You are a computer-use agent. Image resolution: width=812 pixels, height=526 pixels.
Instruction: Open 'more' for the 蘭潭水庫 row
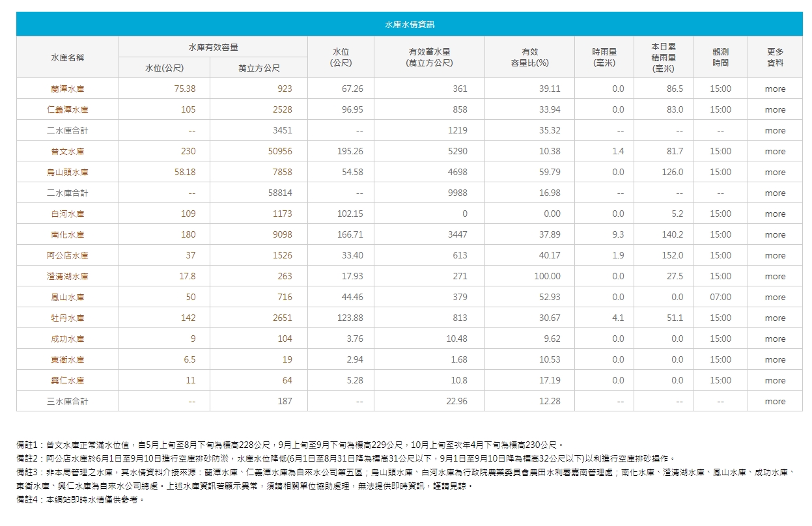pos(775,89)
